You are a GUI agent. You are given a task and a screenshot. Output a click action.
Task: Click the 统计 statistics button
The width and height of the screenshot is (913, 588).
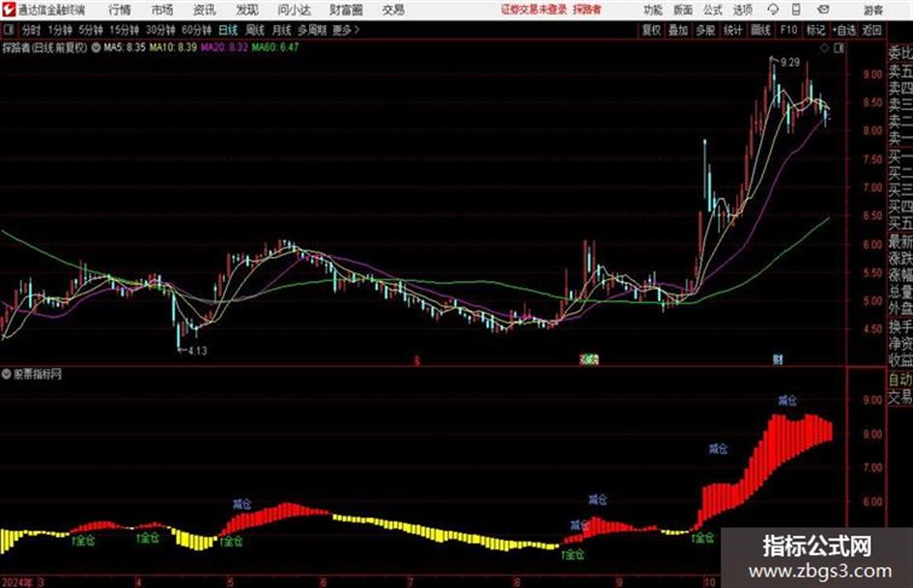tap(732, 30)
